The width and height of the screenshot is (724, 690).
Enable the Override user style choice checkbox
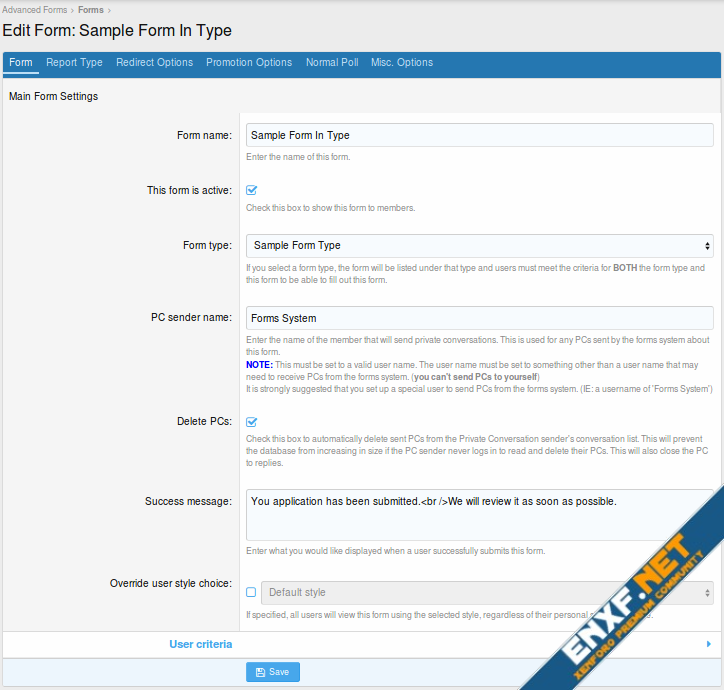(251, 592)
